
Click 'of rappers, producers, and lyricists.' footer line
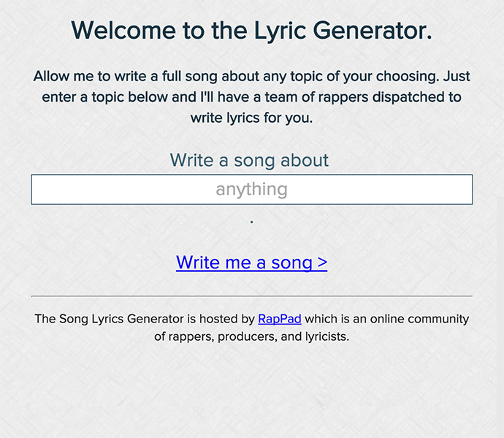(252, 336)
